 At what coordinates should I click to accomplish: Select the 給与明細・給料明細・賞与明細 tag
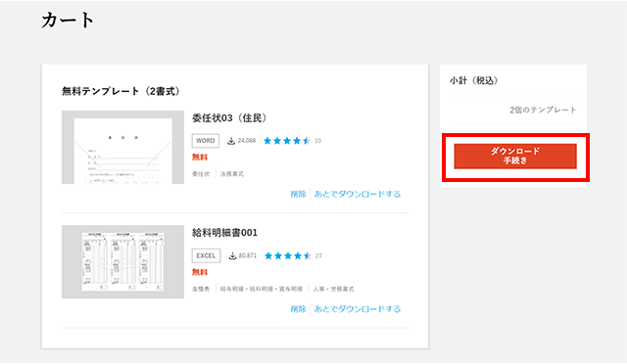pyautogui.click(x=262, y=289)
